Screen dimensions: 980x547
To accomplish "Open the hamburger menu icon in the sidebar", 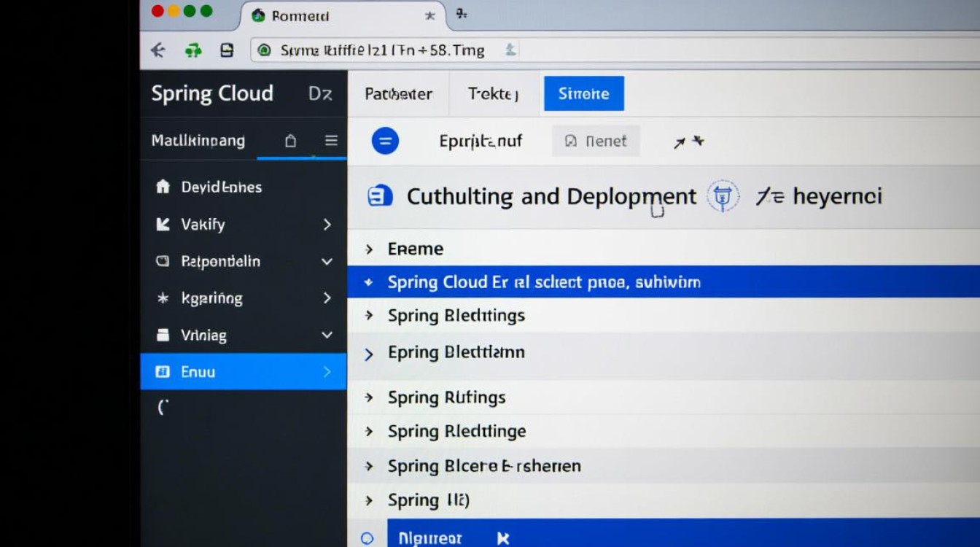I will (331, 141).
